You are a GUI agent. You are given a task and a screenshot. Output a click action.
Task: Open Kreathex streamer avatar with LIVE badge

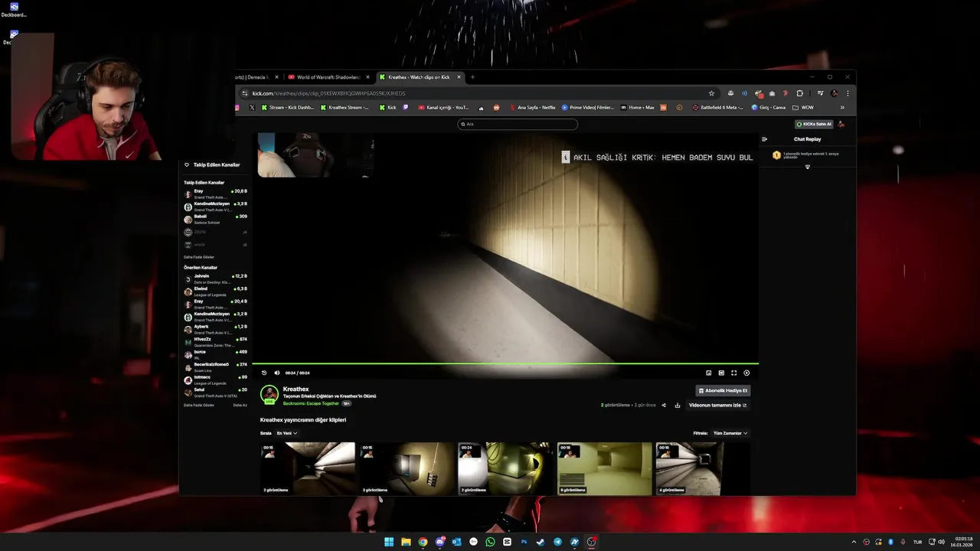pos(269,394)
